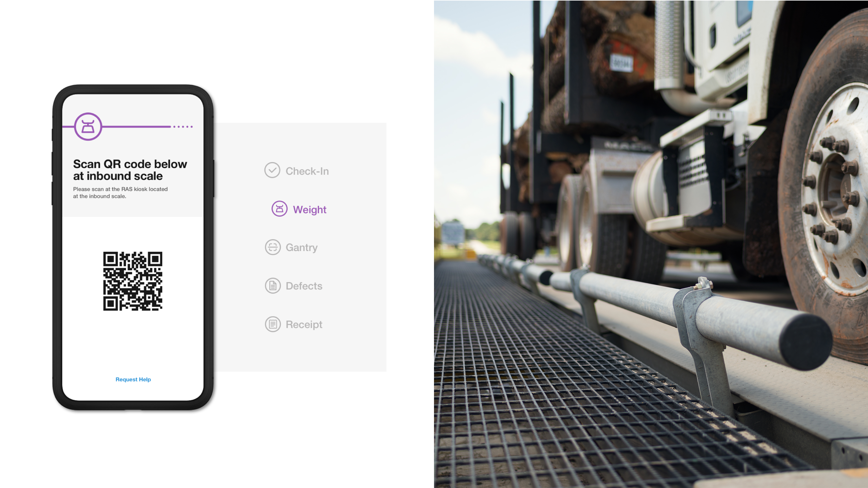
Task: Select the Defects step icon
Action: point(272,286)
